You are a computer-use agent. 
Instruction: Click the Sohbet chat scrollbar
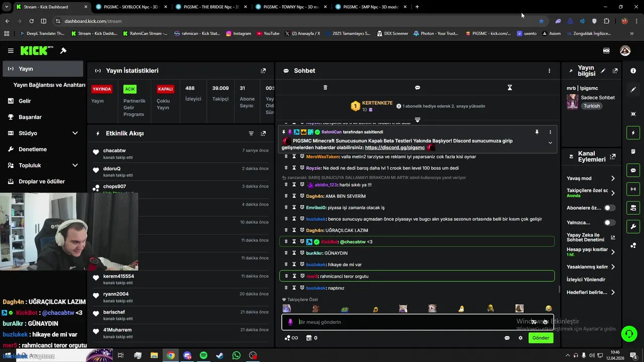(559, 289)
